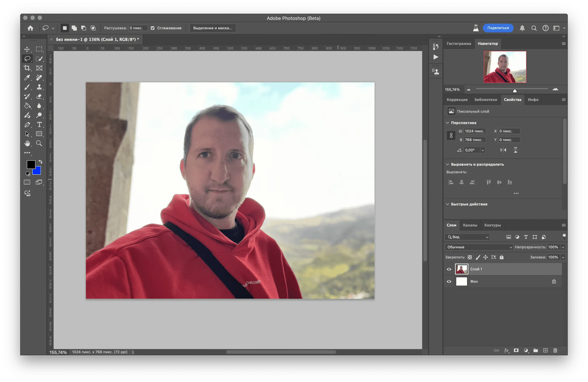Click the zoom-in mountains in Navigator
This screenshot has width=588, height=382.
click(x=555, y=89)
